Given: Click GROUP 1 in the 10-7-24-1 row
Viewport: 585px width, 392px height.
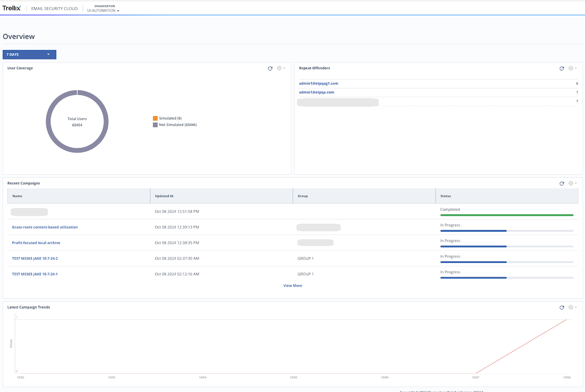Looking at the screenshot, I should 305,274.
